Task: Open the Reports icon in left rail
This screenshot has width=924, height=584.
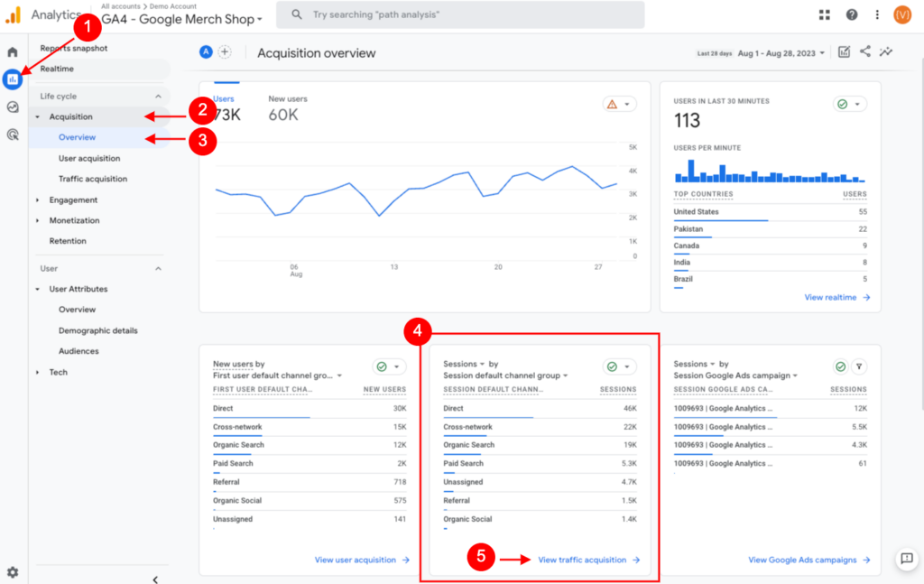Action: [13, 79]
